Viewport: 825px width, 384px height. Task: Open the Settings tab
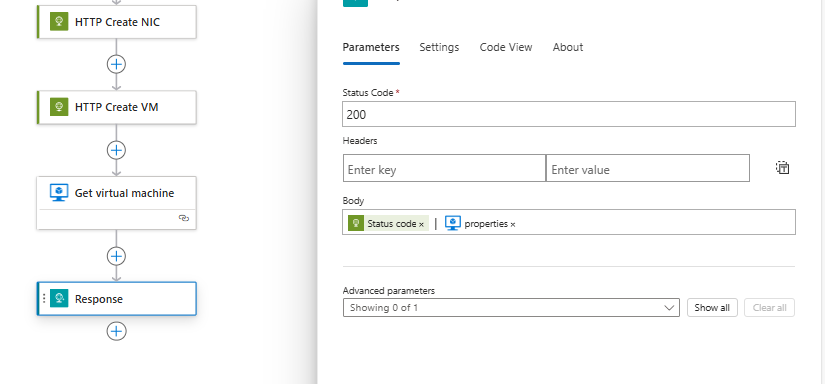(x=439, y=47)
